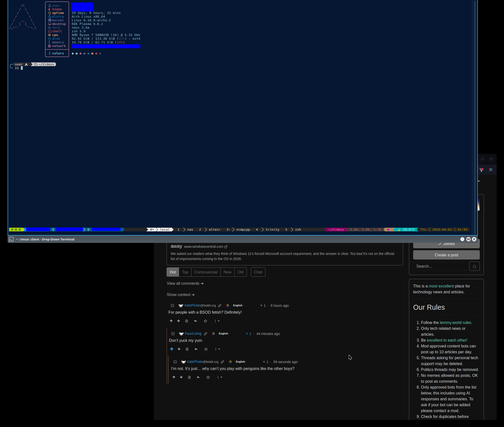Click the search magnifier button in sidebar

[474, 266]
